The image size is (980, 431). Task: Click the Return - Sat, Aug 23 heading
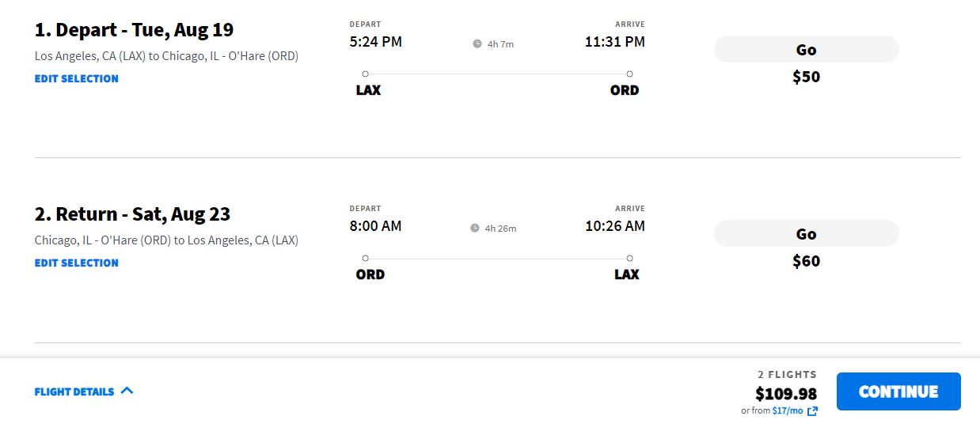pos(133,214)
